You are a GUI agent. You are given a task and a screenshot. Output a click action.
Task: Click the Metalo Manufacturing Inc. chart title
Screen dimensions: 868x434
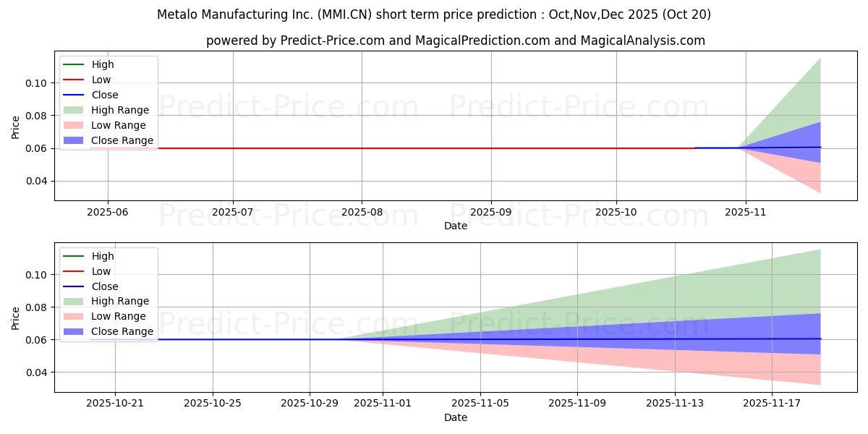(x=433, y=14)
